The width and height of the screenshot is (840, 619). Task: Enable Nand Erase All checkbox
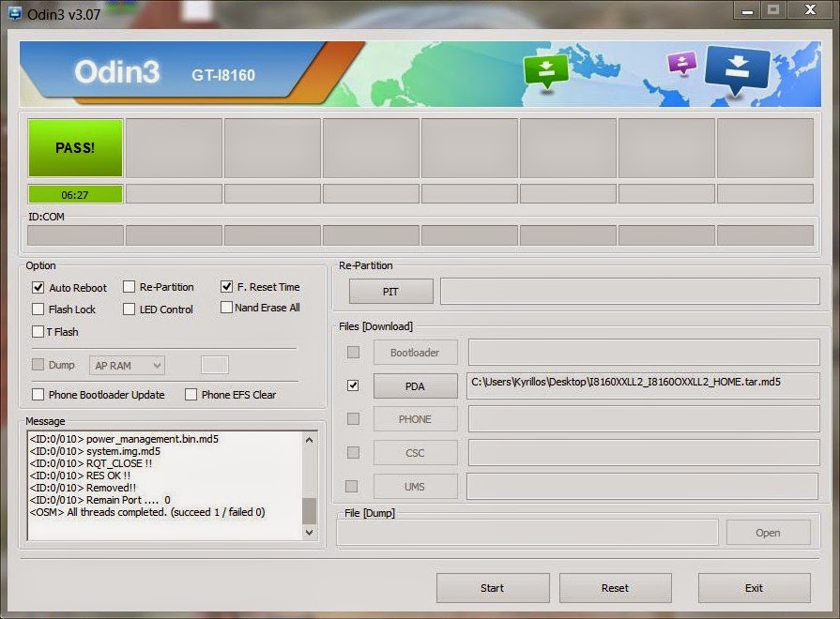click(x=226, y=308)
